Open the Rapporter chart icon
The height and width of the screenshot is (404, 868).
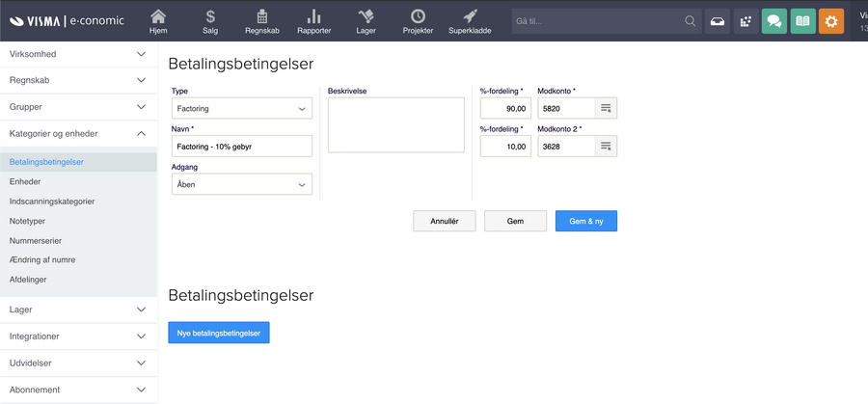click(x=313, y=20)
